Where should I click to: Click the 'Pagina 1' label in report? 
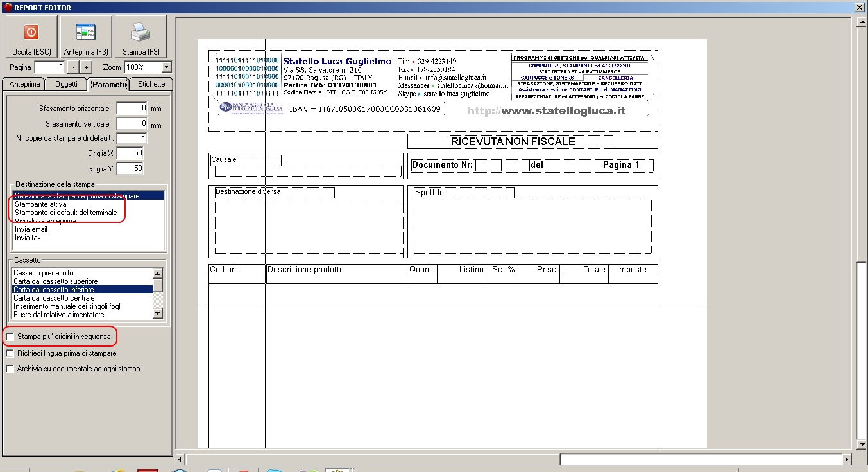click(621, 165)
